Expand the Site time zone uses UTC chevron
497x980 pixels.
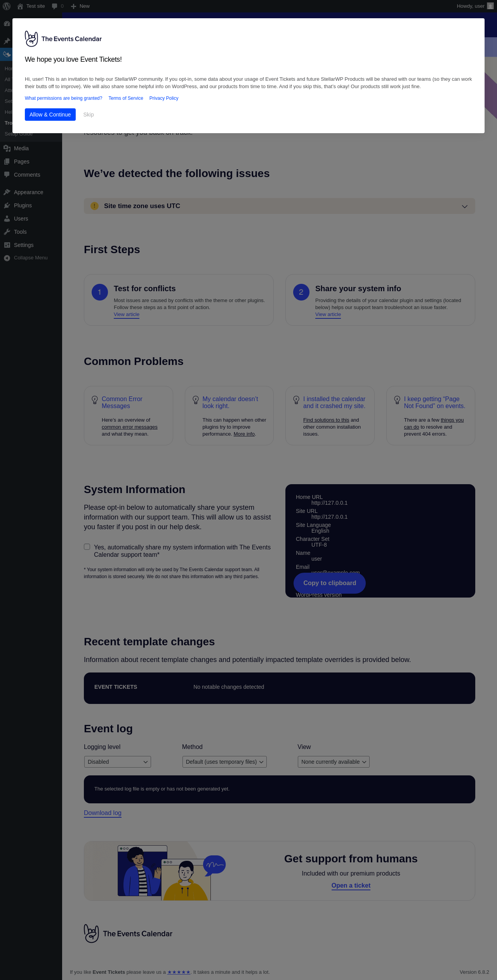tap(464, 206)
